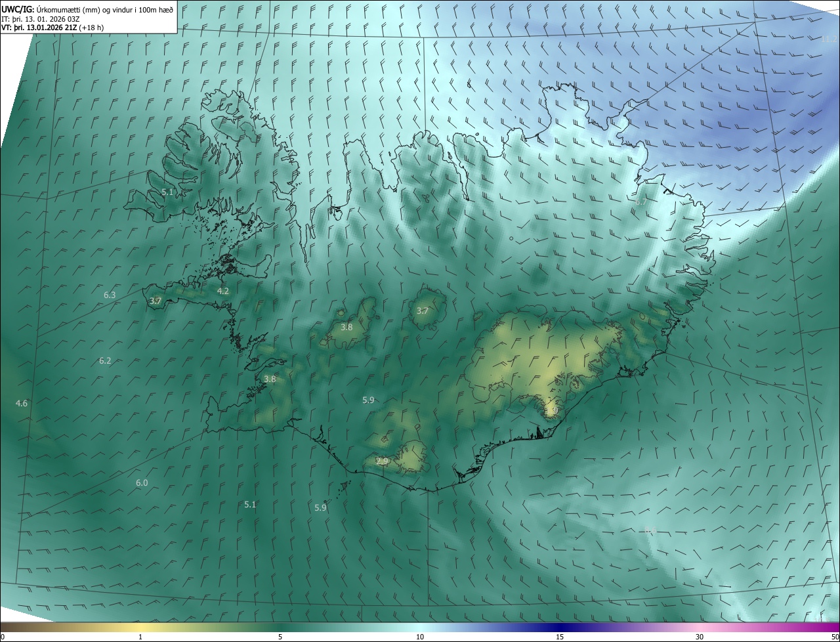This screenshot has width=840, height=642.
Task: Click the 5 label on the color scale
Action: pyautogui.click(x=280, y=637)
